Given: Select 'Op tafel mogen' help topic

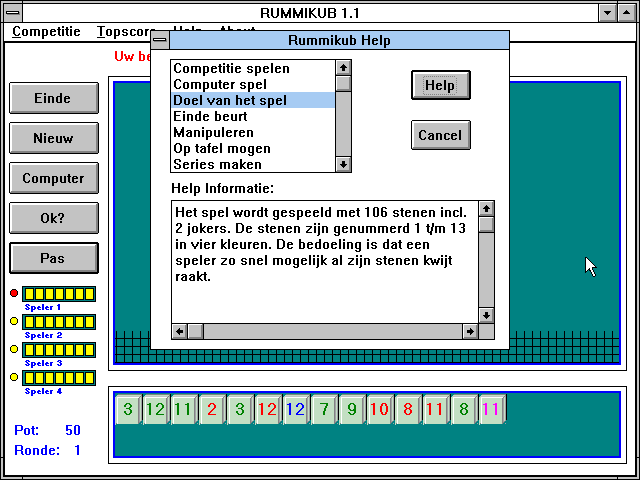Looking at the screenshot, I should tap(253, 149).
